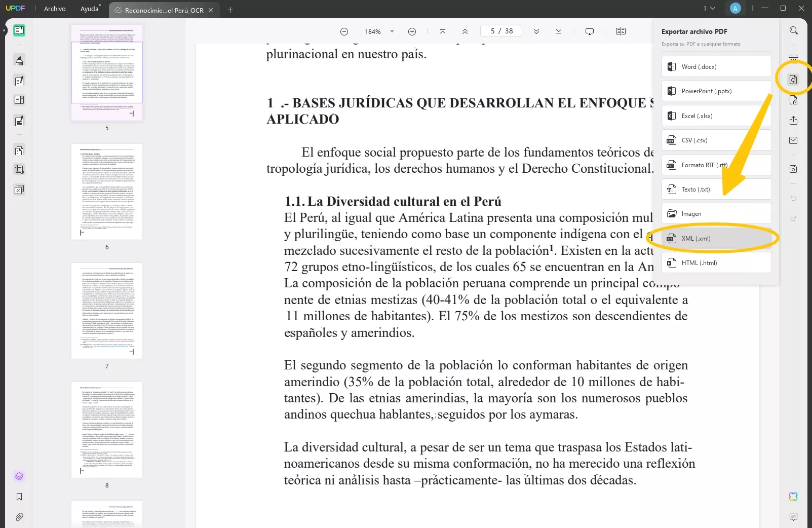Open the page view mode options
This screenshot has height=528, width=812.
point(621,31)
